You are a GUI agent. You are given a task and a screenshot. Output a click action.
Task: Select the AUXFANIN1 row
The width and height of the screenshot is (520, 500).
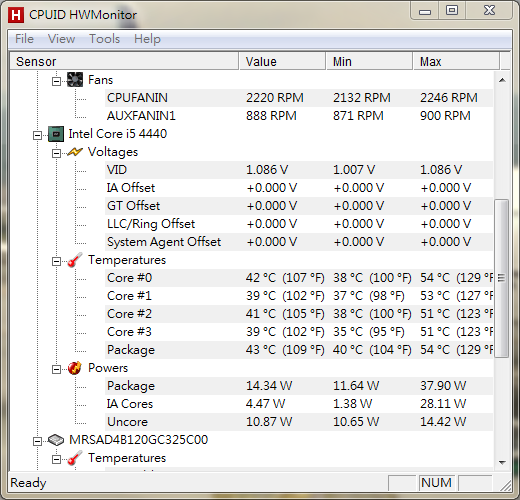pyautogui.click(x=299, y=116)
